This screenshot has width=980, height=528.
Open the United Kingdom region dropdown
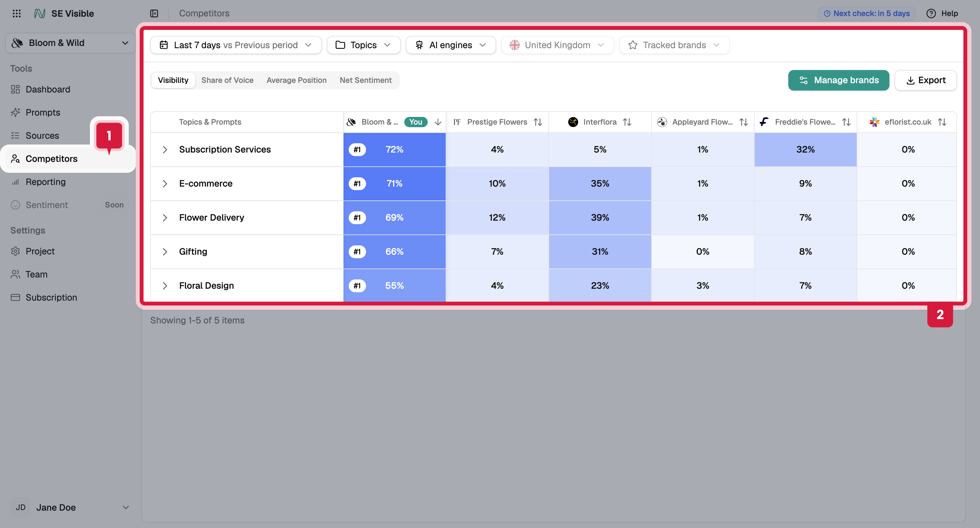coord(557,45)
